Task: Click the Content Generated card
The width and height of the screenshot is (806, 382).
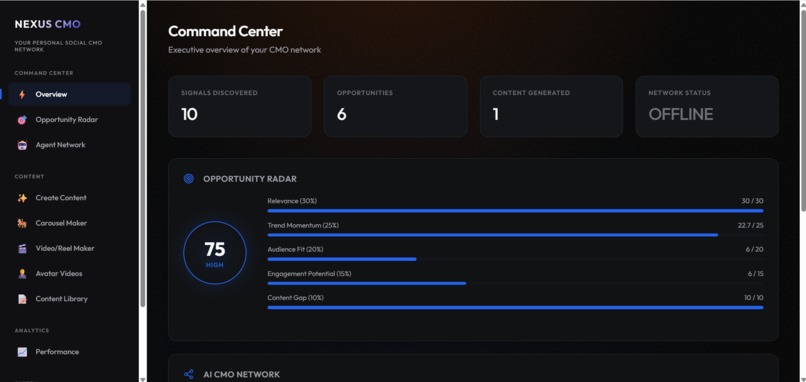Action: point(551,106)
